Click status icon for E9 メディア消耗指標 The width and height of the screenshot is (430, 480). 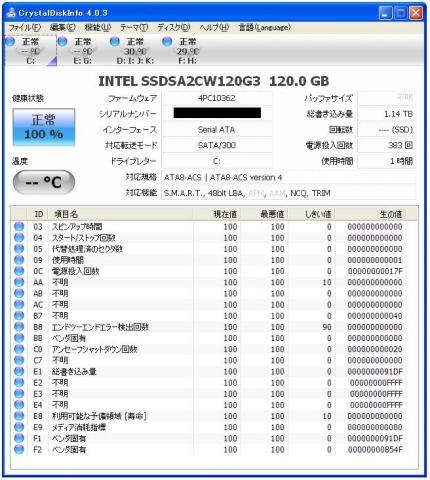click(19, 427)
